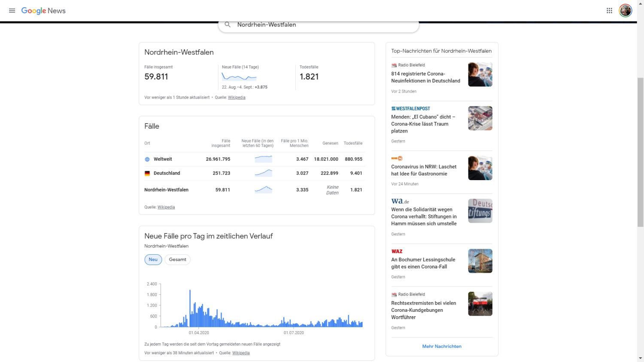The width and height of the screenshot is (644, 362).
Task: Click the Weltweit globe icon
Action: click(147, 159)
